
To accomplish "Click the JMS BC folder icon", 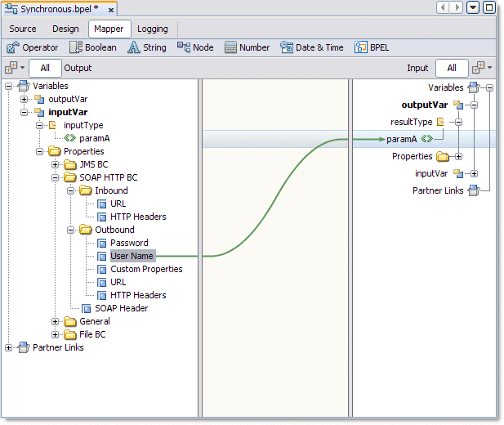I will coord(70,165).
